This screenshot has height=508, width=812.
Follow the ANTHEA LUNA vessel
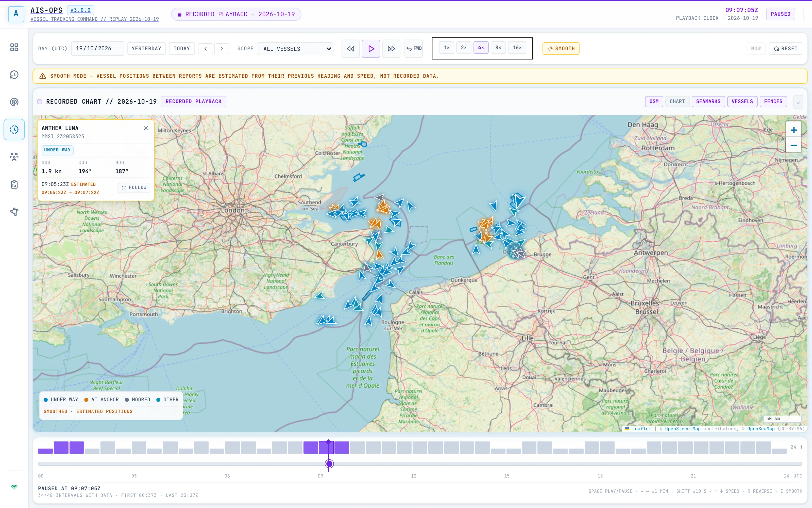(x=134, y=188)
